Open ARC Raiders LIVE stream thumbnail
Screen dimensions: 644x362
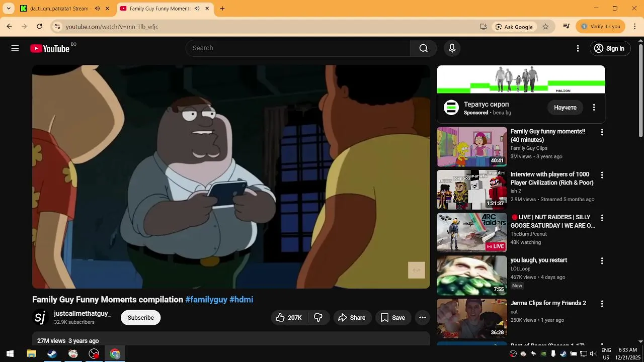472,233
